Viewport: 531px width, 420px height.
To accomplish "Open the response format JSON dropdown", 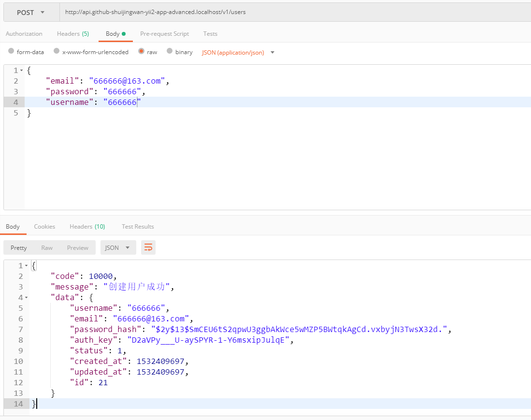I will 118,247.
